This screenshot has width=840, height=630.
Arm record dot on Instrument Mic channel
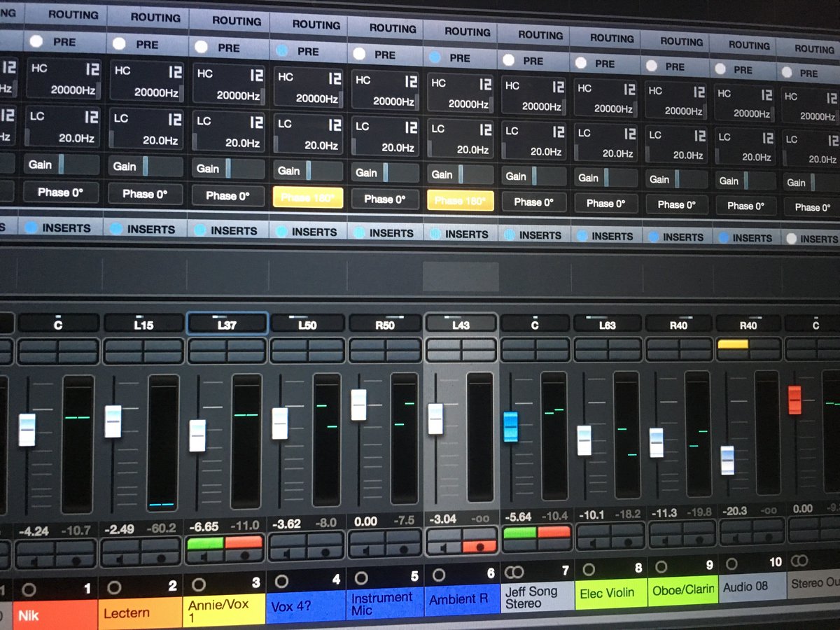[404, 549]
